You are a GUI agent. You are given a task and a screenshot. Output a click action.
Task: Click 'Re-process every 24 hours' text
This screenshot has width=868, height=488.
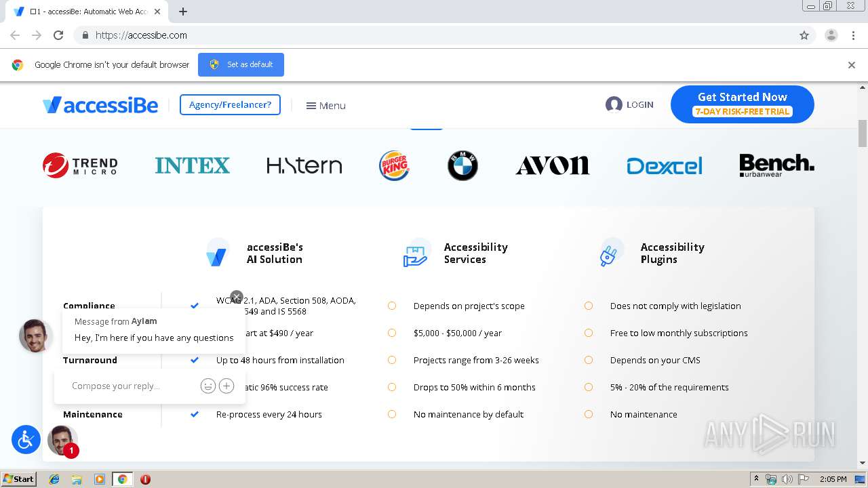click(x=269, y=414)
